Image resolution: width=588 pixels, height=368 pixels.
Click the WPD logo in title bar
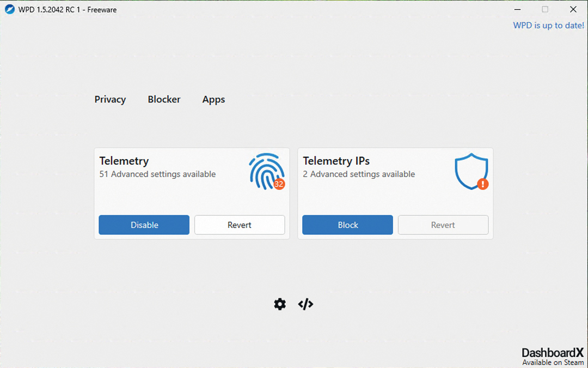click(9, 9)
